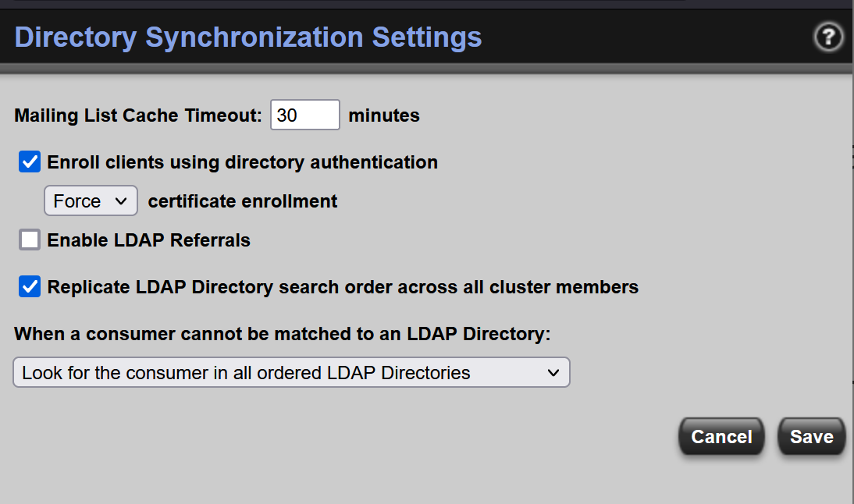Open the help question mark icon

827,37
